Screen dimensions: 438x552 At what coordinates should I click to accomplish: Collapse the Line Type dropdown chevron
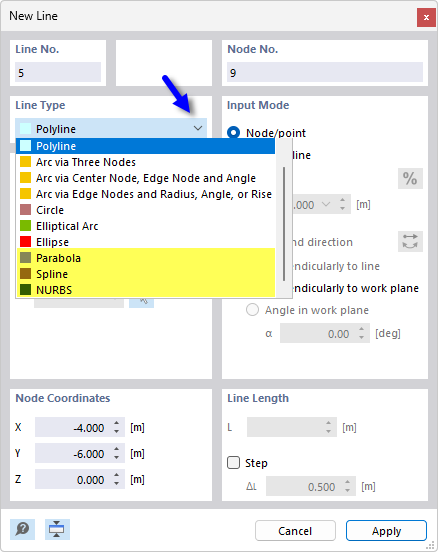coord(198,128)
